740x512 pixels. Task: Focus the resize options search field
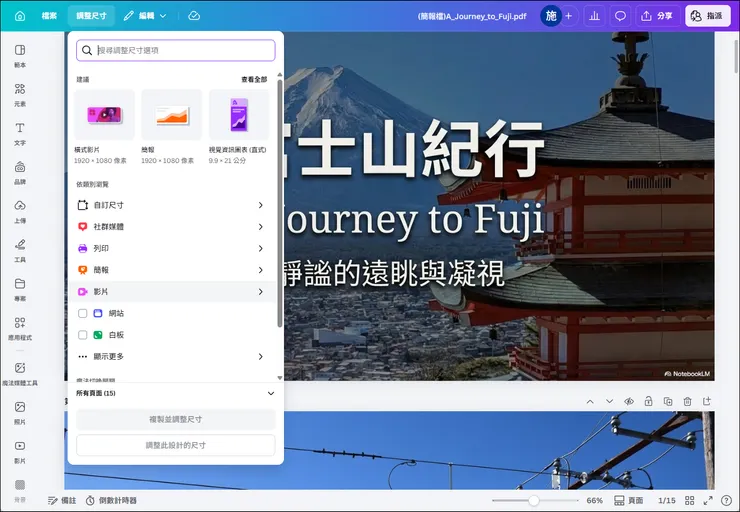coord(176,50)
